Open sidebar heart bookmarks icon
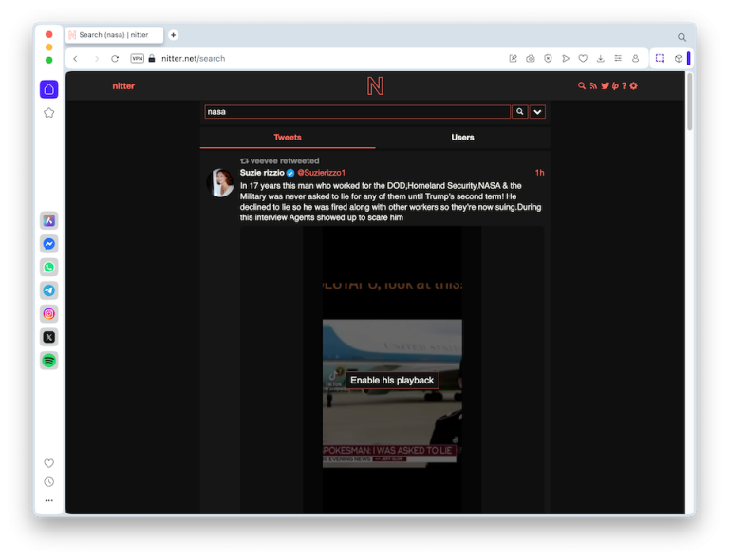This screenshot has height=560, width=729. (x=48, y=463)
